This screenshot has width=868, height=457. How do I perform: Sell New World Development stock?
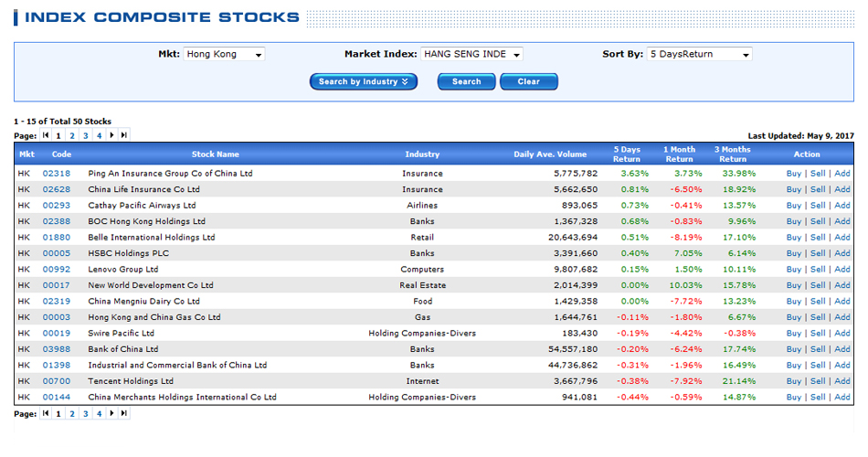tap(818, 286)
